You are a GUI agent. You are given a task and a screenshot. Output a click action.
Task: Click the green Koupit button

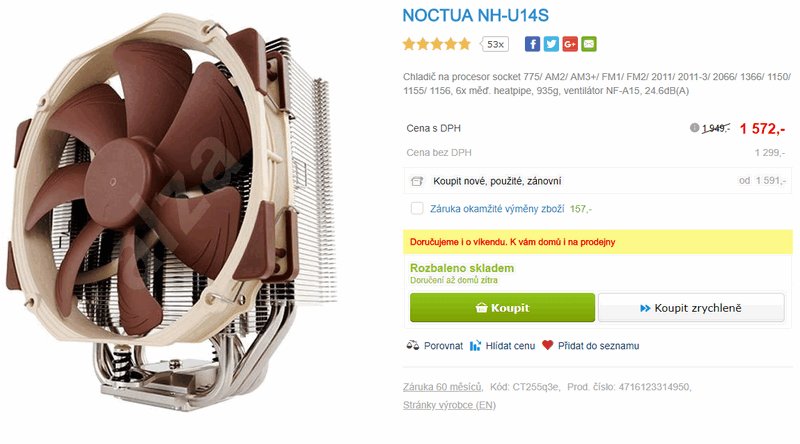(502, 307)
